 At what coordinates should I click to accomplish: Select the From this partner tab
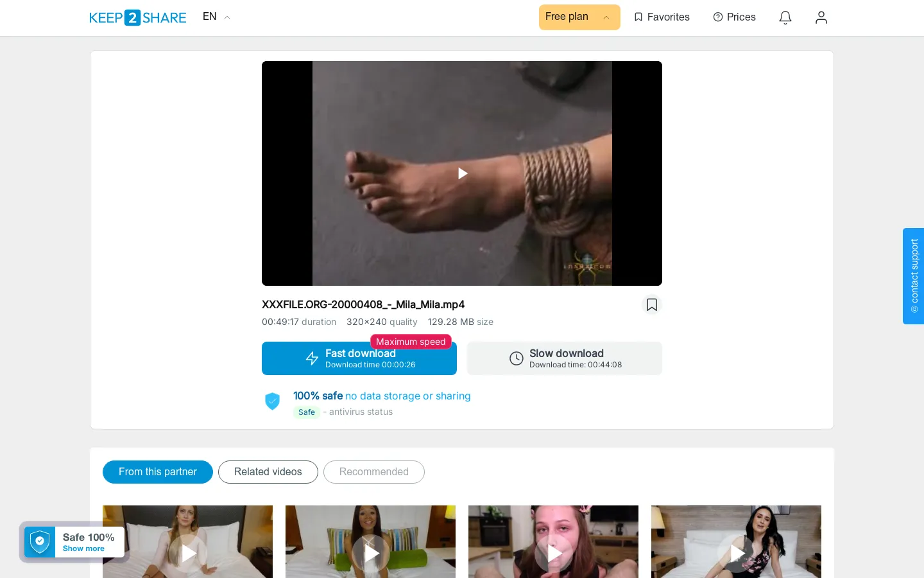158,472
